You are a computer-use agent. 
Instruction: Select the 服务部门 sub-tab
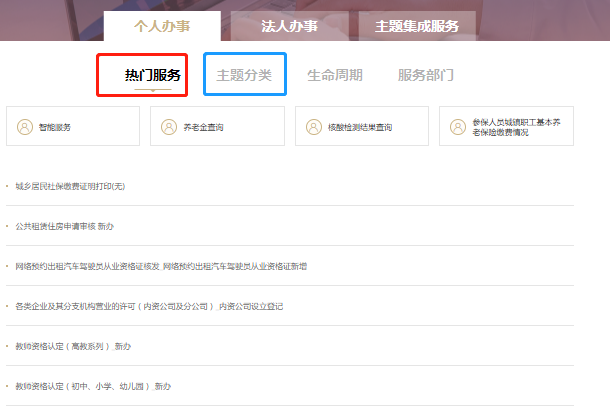426,75
